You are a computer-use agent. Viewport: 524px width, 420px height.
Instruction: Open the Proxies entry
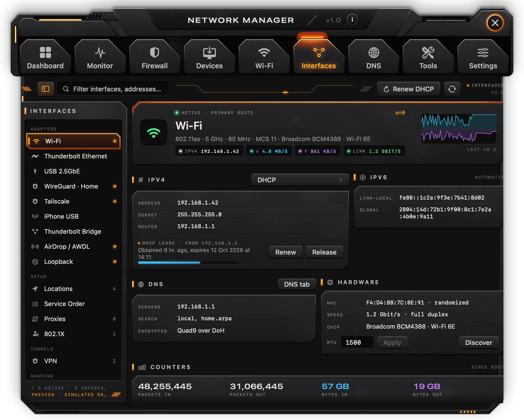(73, 319)
